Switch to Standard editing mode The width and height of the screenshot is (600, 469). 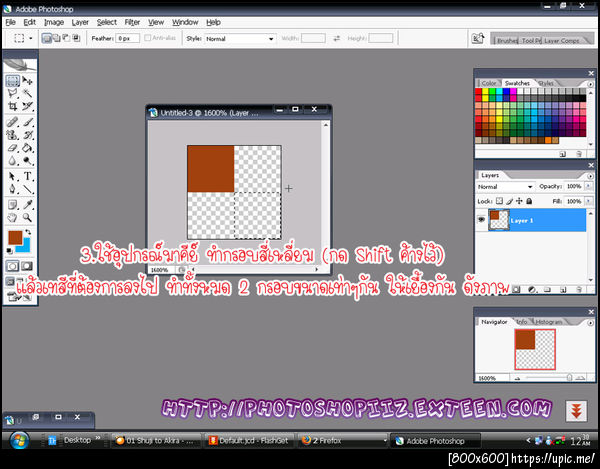(x=12, y=266)
